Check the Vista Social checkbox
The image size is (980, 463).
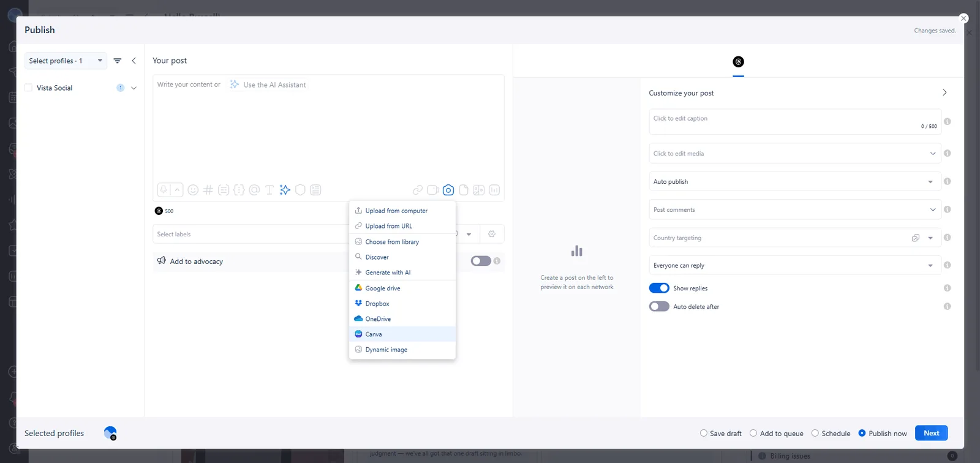28,88
